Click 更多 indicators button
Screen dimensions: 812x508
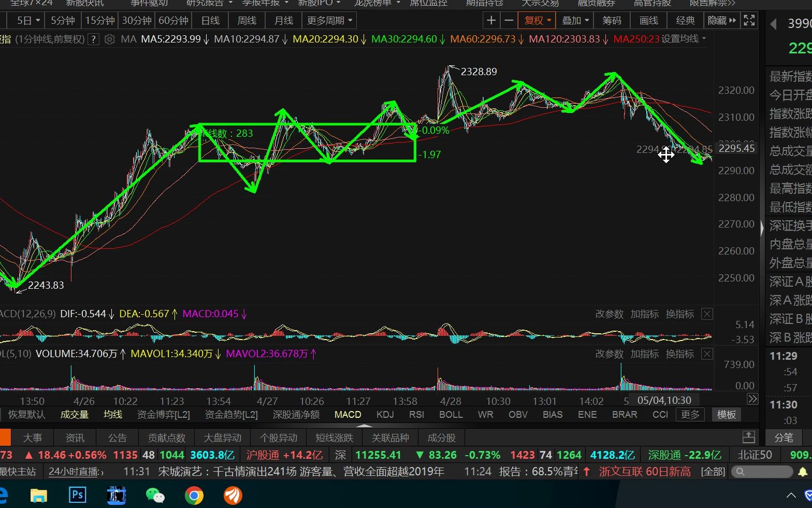pyautogui.click(x=690, y=415)
